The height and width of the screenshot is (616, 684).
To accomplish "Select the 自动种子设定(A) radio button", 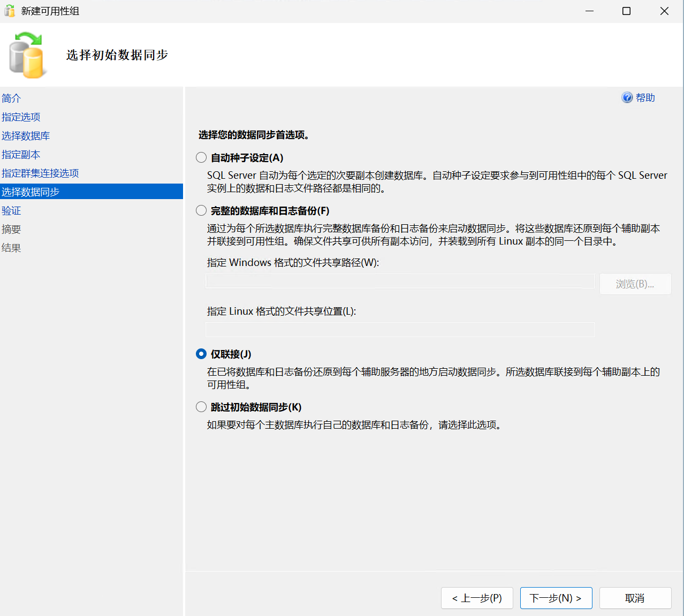I will 201,157.
